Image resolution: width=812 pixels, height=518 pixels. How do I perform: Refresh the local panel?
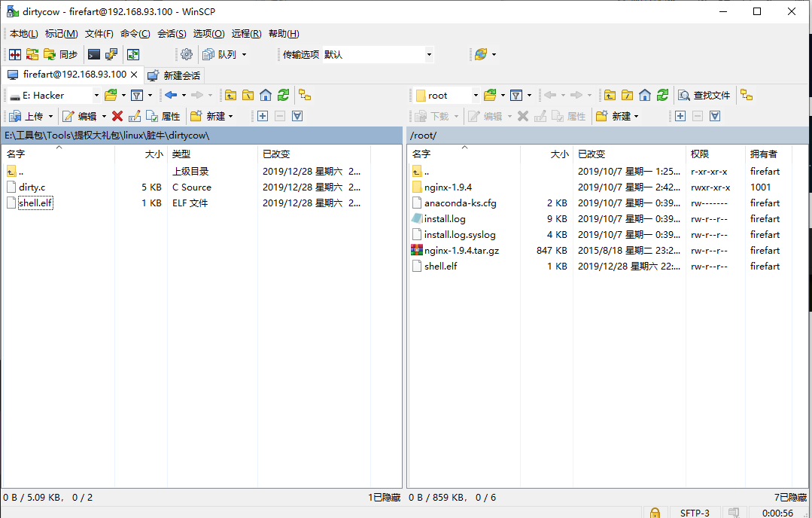pos(283,96)
